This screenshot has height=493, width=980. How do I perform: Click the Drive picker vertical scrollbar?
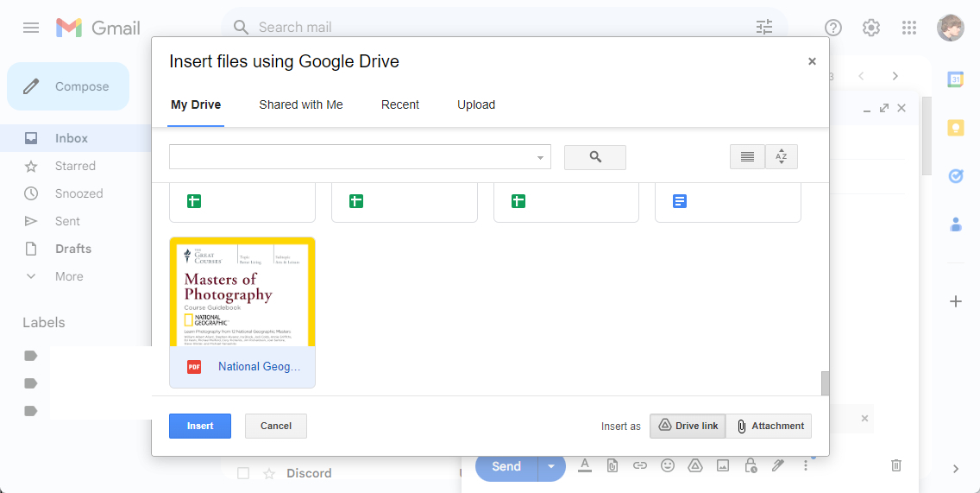(825, 382)
